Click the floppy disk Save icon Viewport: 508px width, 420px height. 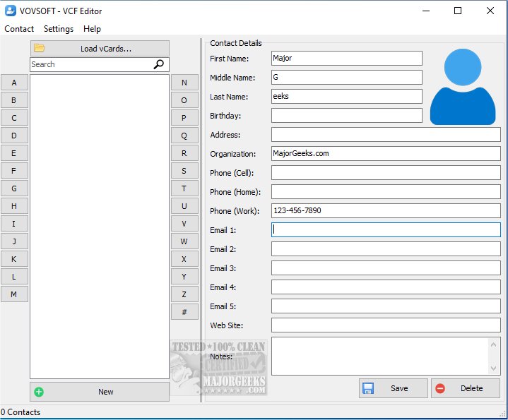(367, 388)
